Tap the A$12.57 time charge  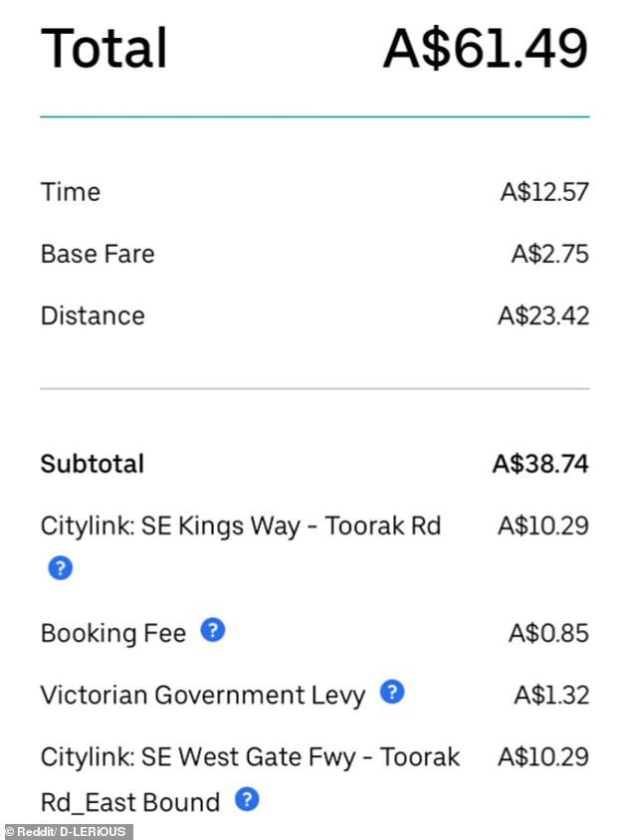(x=544, y=192)
